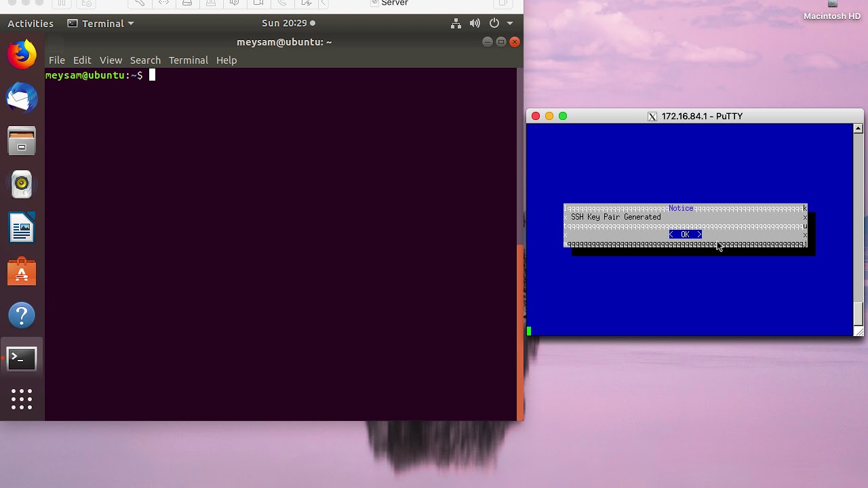Open the terminal Search menu

pyautogui.click(x=145, y=60)
